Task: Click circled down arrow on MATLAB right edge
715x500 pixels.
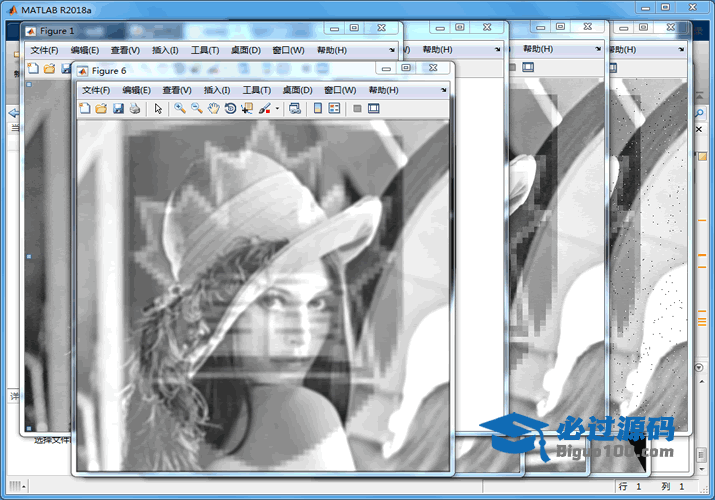Action: (x=699, y=367)
